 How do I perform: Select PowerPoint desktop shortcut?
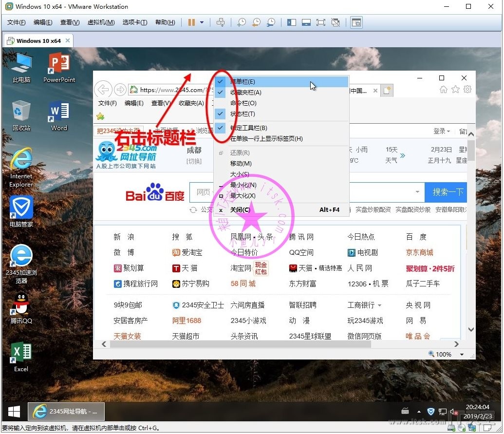tap(59, 68)
